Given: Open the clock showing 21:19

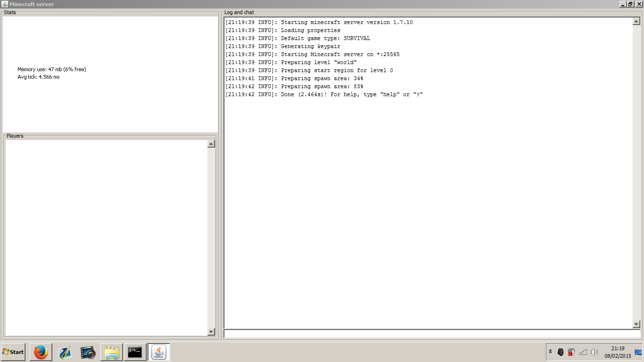Looking at the screenshot, I should pyautogui.click(x=618, y=352).
